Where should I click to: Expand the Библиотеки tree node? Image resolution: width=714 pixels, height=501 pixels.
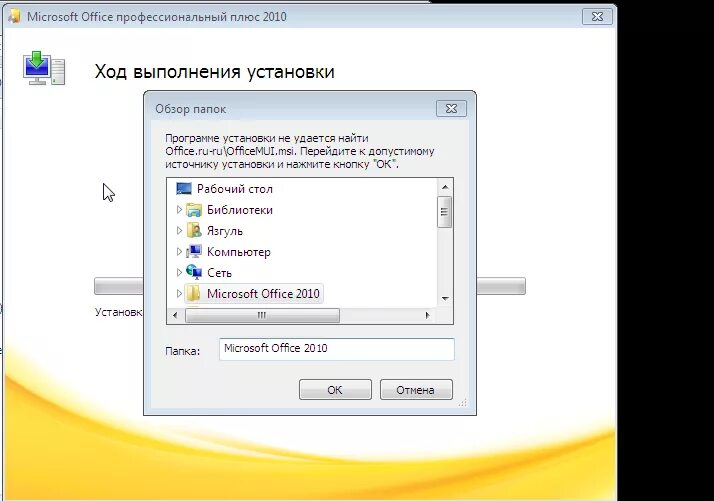point(179,210)
